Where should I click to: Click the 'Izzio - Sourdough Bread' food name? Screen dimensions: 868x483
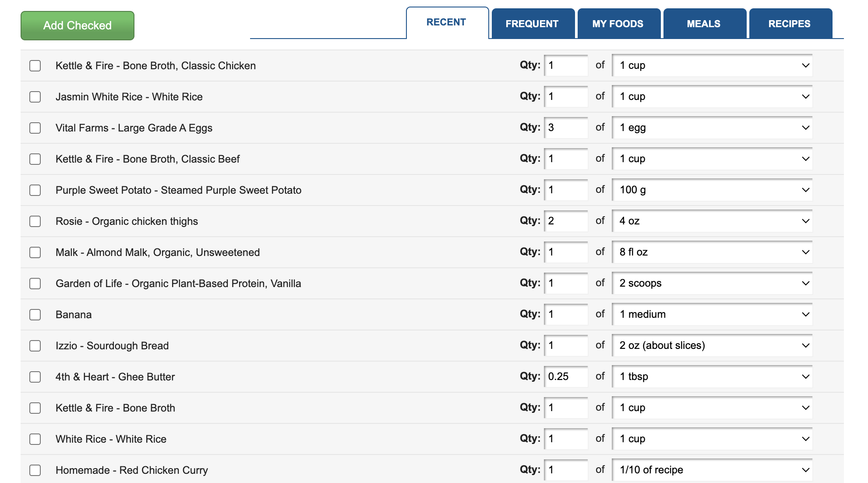[112, 346]
